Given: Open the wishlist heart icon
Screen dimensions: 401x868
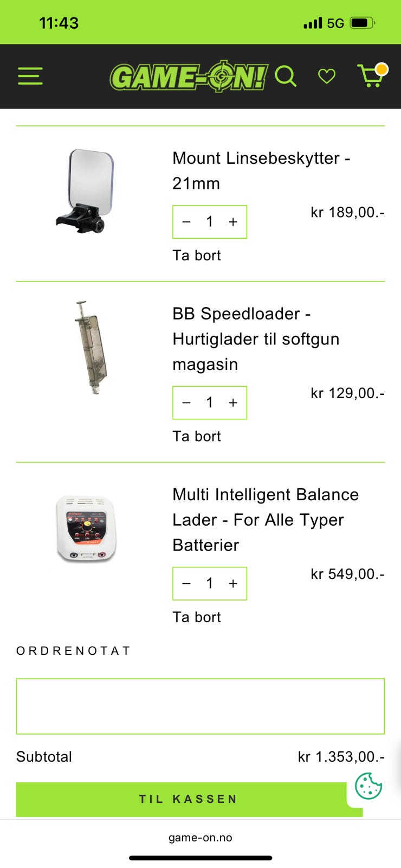Looking at the screenshot, I should [326, 76].
